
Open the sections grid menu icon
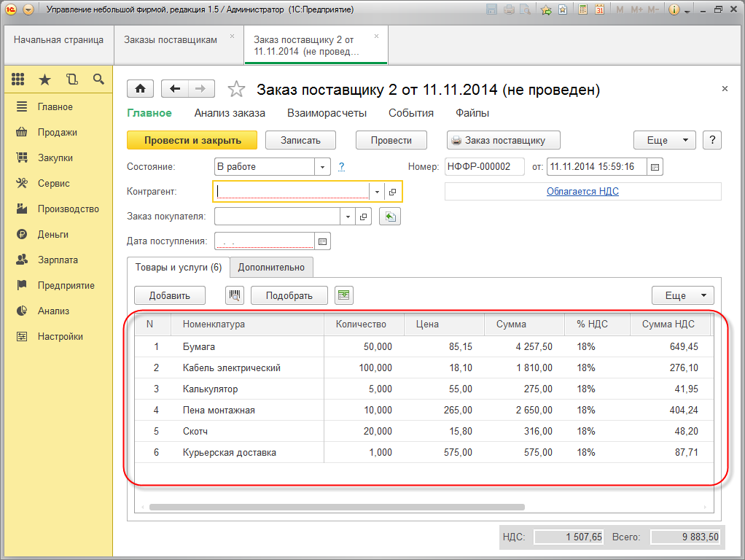18,79
